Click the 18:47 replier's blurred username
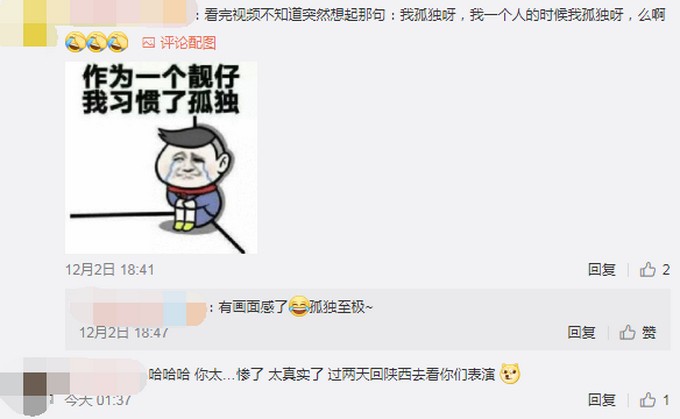The image size is (680, 419). (138, 308)
